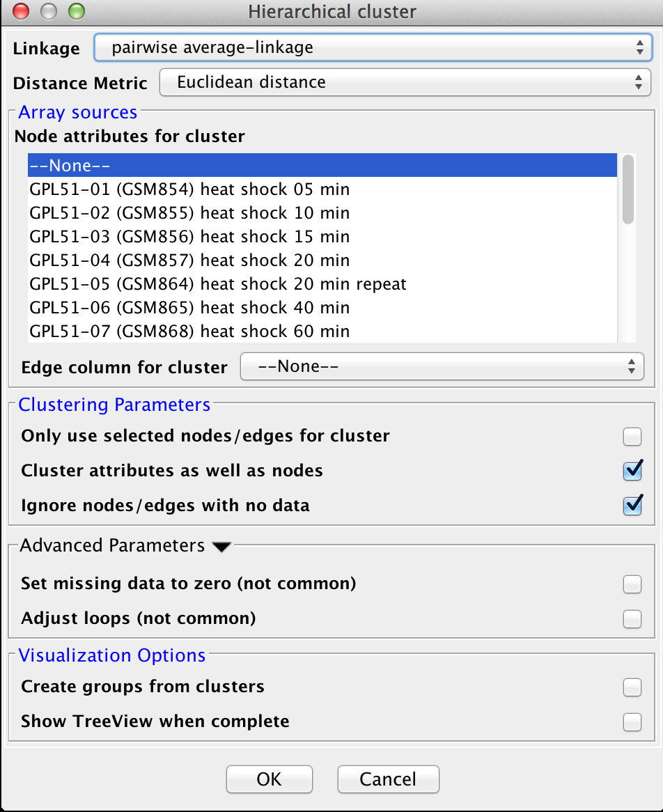This screenshot has height=812, width=663.
Task: Click the green zoom window button
Action: (x=77, y=11)
